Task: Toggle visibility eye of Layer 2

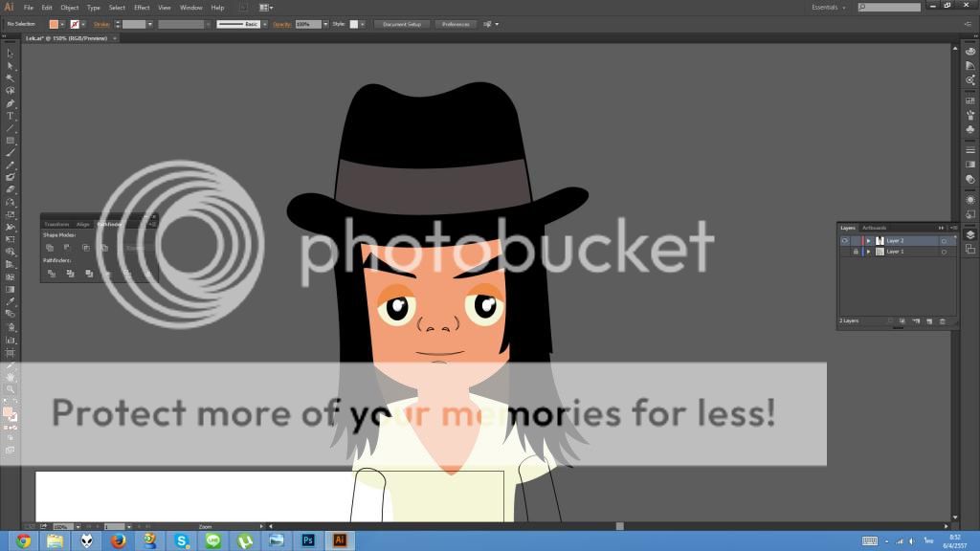Action: tap(844, 240)
